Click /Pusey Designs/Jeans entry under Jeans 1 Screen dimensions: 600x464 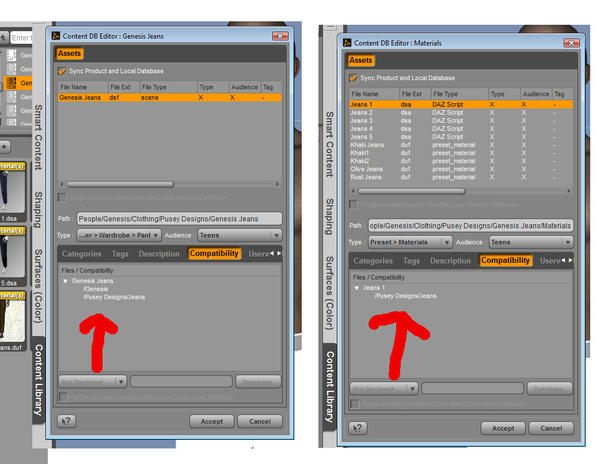coord(405,296)
